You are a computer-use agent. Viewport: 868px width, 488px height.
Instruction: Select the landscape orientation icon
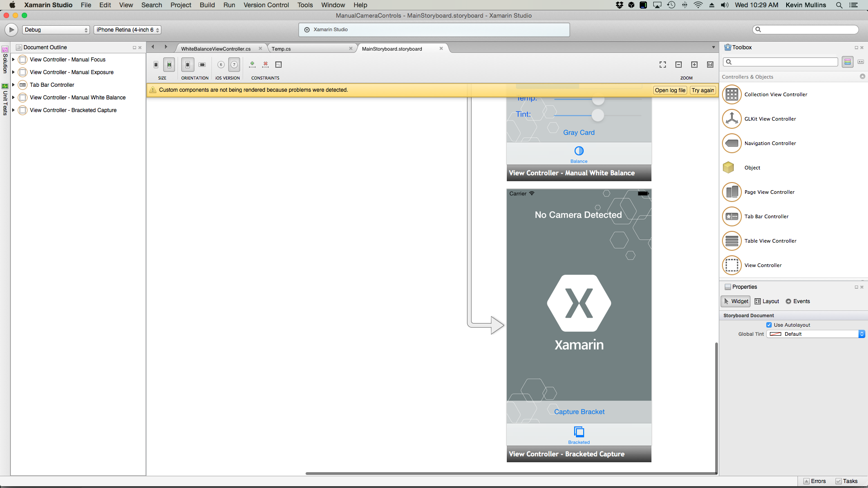point(202,65)
